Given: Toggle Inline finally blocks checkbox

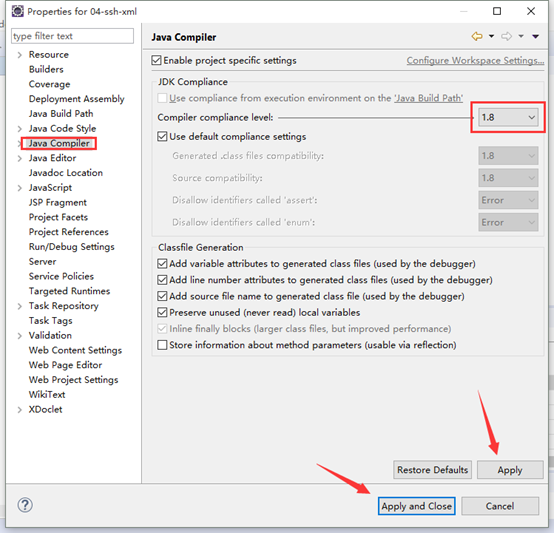Looking at the screenshot, I should click(162, 328).
